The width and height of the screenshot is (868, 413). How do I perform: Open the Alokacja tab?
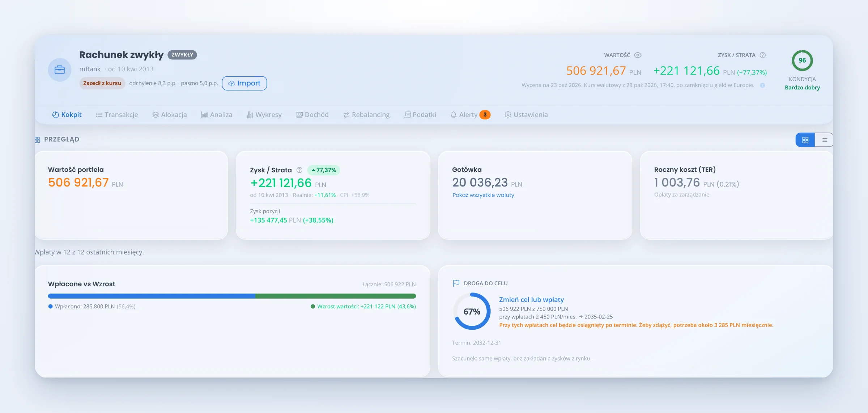tap(170, 115)
